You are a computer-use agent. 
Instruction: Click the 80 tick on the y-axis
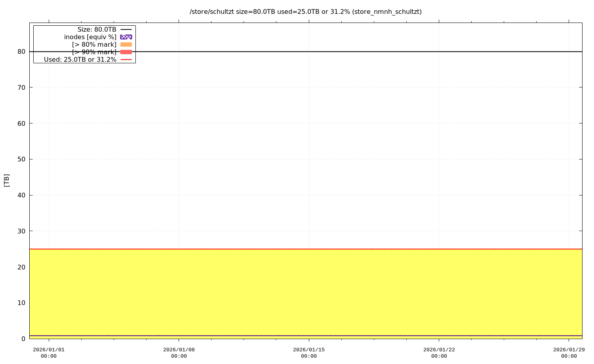[21, 51]
